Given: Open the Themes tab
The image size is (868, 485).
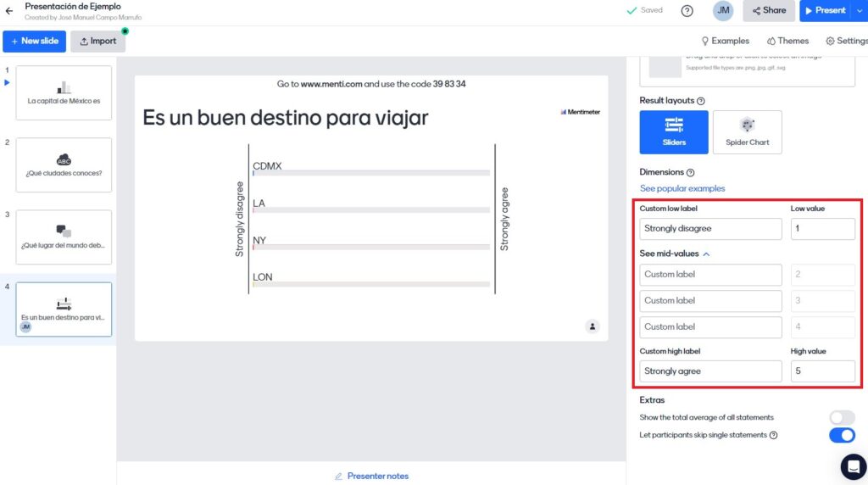Looking at the screenshot, I should click(787, 41).
